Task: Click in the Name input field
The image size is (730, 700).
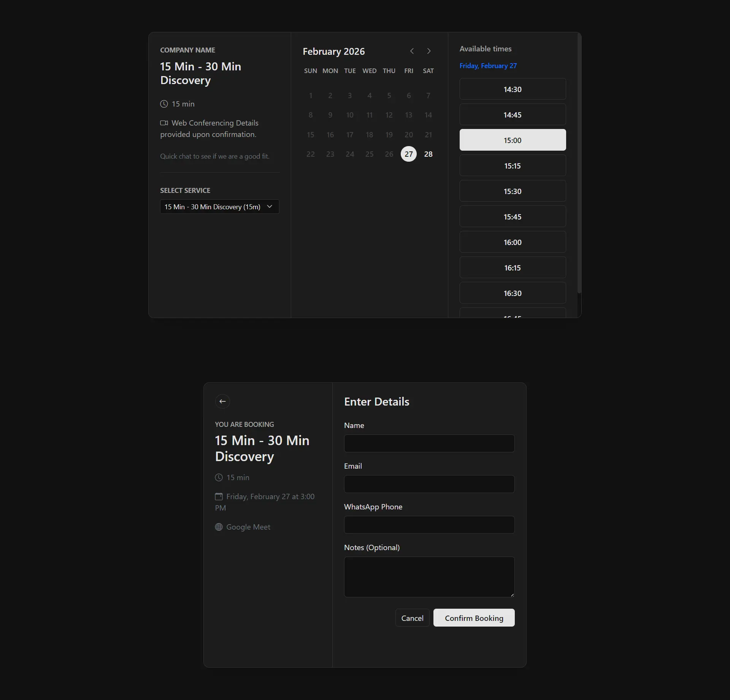Action: point(429,443)
